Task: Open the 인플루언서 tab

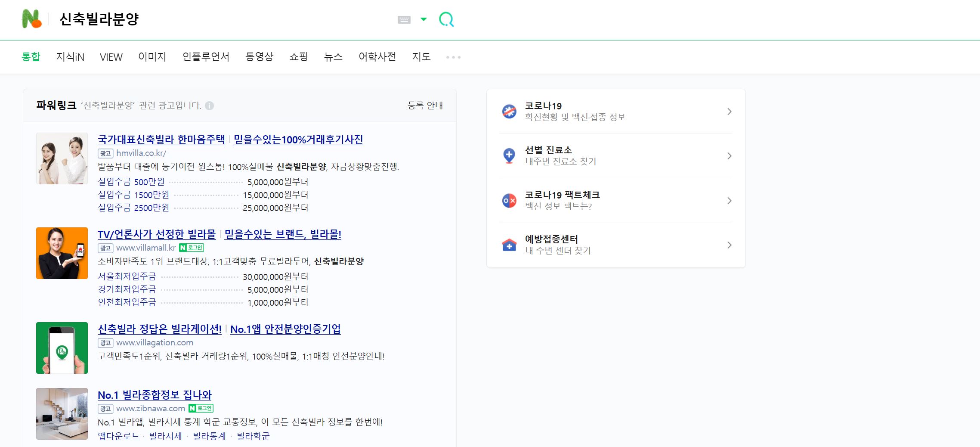Action: (206, 57)
